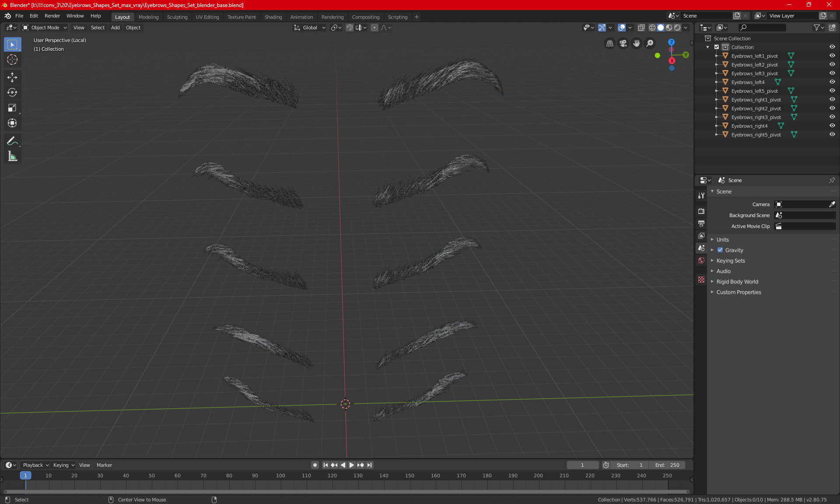Open the timeline Marker menu
The height and width of the screenshot is (504, 840).
coord(104,465)
